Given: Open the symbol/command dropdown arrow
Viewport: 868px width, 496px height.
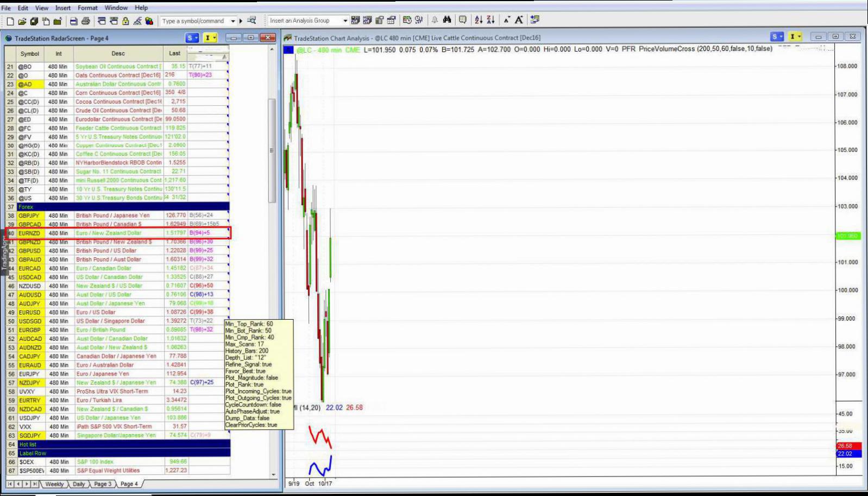Looking at the screenshot, I should 233,21.
